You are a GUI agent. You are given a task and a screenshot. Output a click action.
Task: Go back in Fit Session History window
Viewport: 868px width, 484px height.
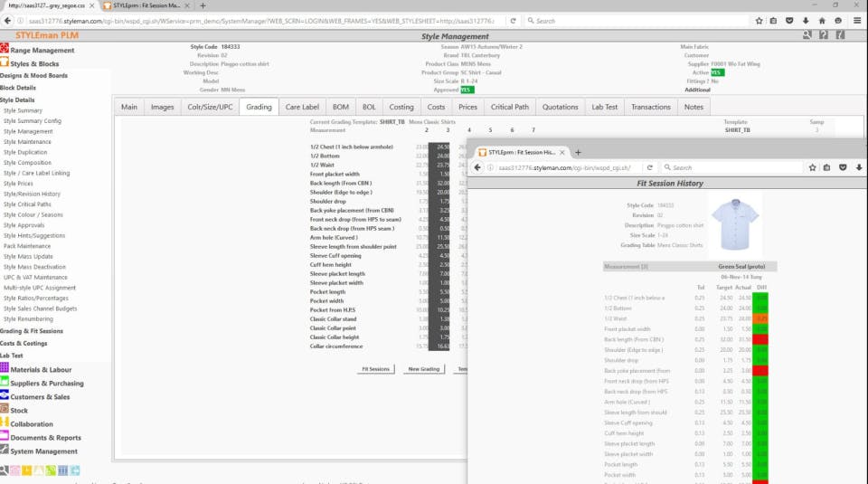pyautogui.click(x=477, y=167)
